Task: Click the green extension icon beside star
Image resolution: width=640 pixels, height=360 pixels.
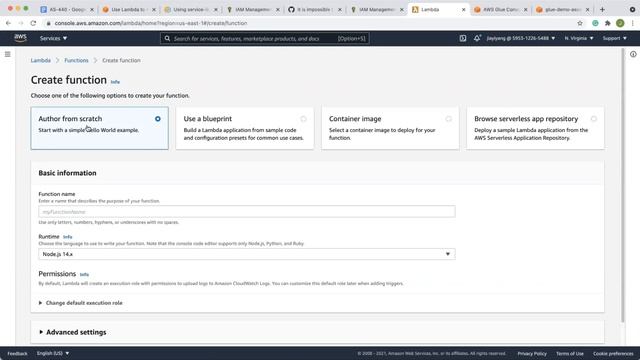Action: click(x=595, y=23)
